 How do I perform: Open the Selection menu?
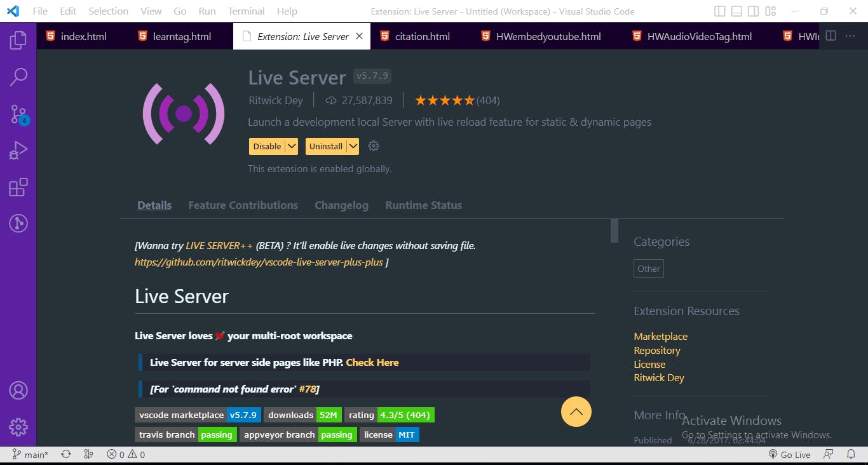[108, 11]
